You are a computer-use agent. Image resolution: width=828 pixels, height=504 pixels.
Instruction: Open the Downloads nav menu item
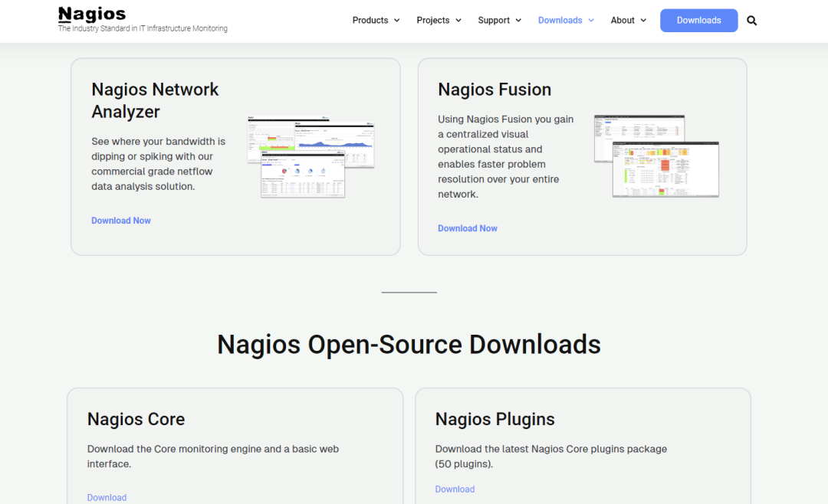[560, 20]
